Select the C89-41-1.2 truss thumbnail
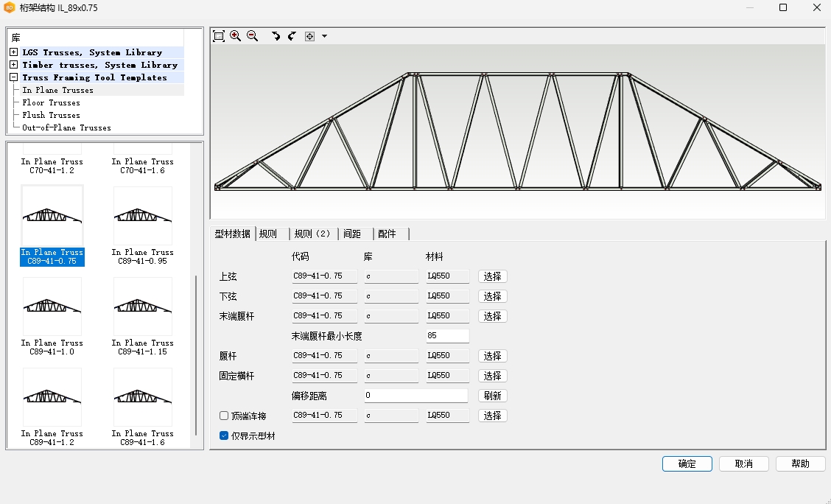 52,396
